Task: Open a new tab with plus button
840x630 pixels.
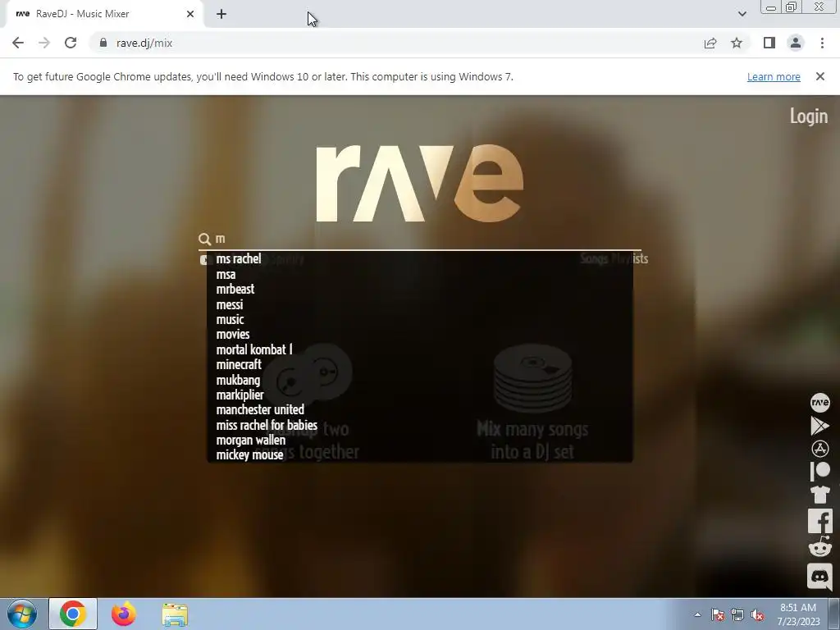Action: tap(221, 14)
